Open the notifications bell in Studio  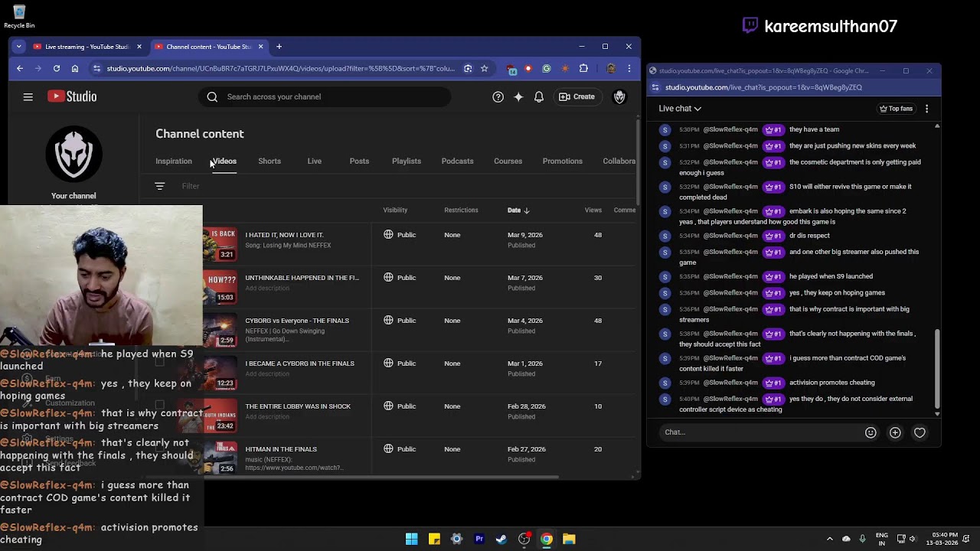click(x=539, y=96)
